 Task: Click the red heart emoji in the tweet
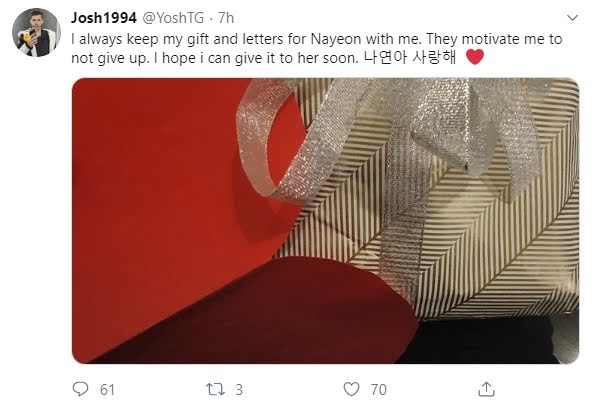point(475,57)
